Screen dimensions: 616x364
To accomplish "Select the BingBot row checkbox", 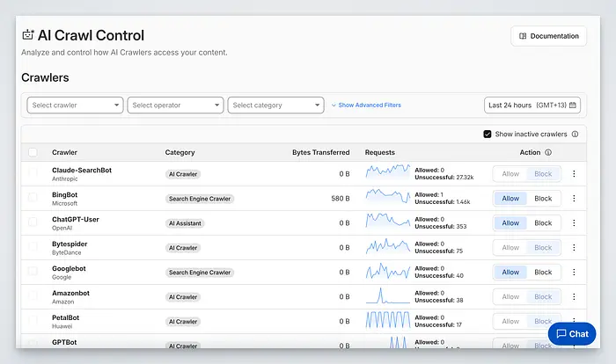I will pos(33,197).
